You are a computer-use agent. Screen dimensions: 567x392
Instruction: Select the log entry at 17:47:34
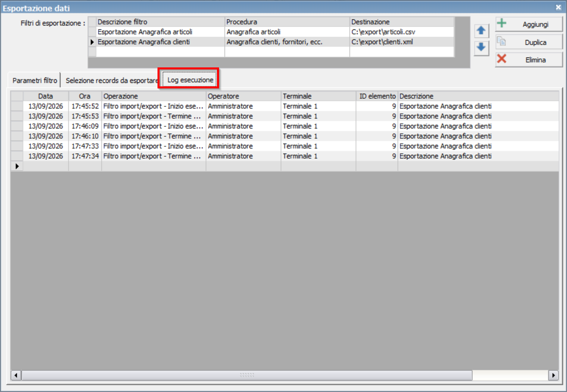click(284, 156)
